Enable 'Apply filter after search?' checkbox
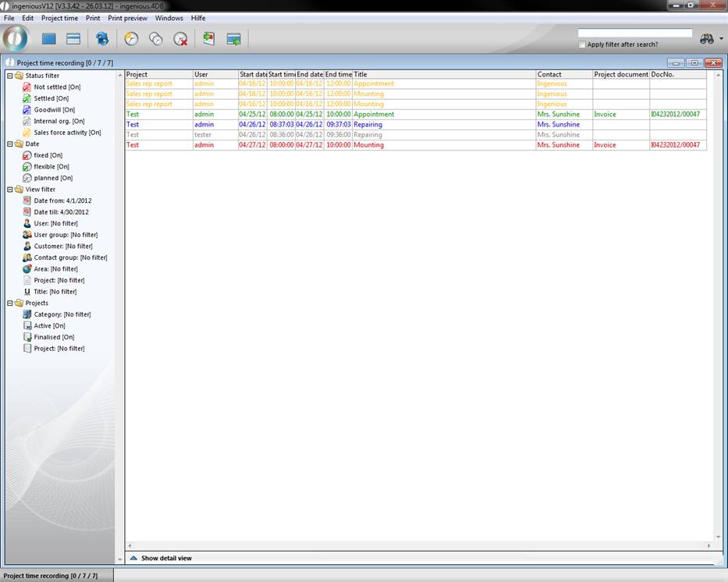Screen dimensions: 728x582 [x=582, y=44]
